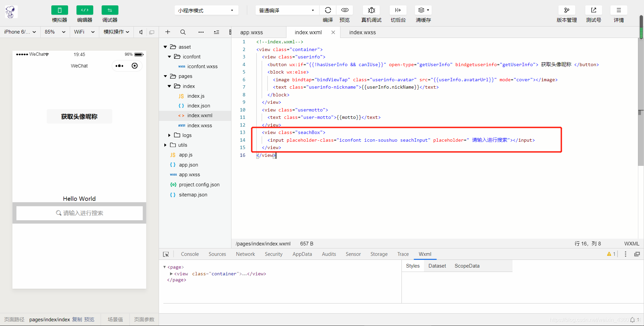Image resolution: width=644 pixels, height=326 pixels.
Task: Click the compile (编译) refresh icon
Action: [x=328, y=10]
